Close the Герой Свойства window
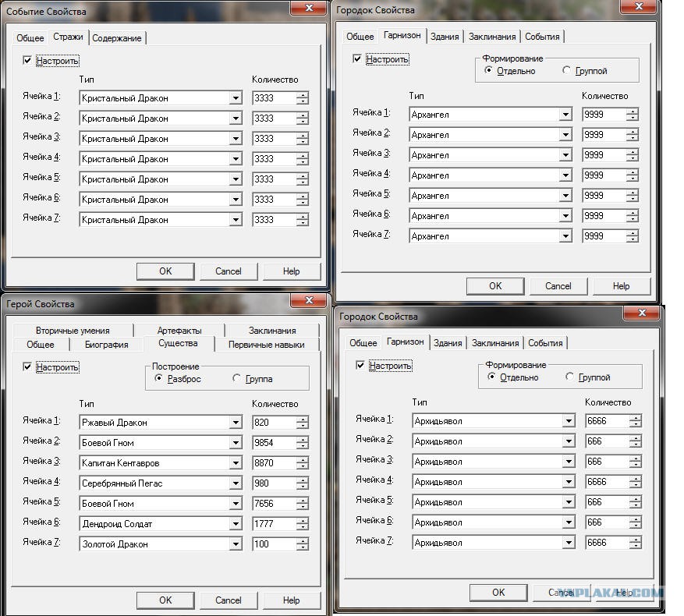 [309, 300]
